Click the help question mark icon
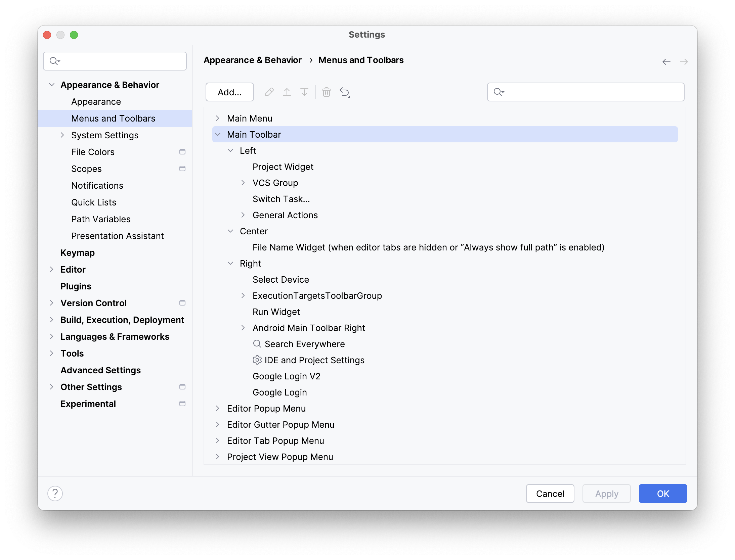 55,493
